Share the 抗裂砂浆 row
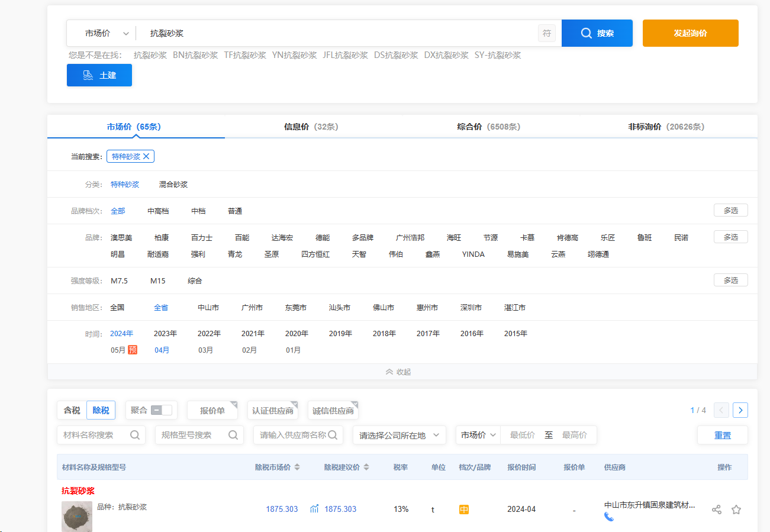Screen dimensions: 770x532 click(717, 510)
